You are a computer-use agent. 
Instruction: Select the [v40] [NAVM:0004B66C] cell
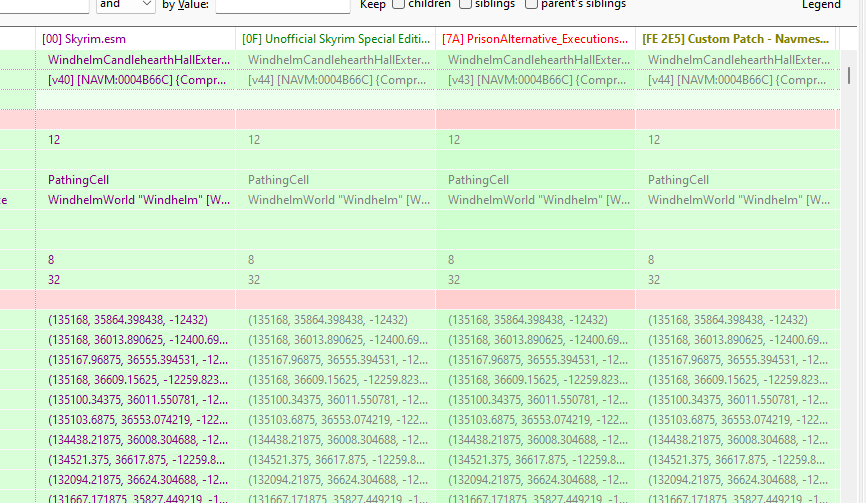[136, 80]
